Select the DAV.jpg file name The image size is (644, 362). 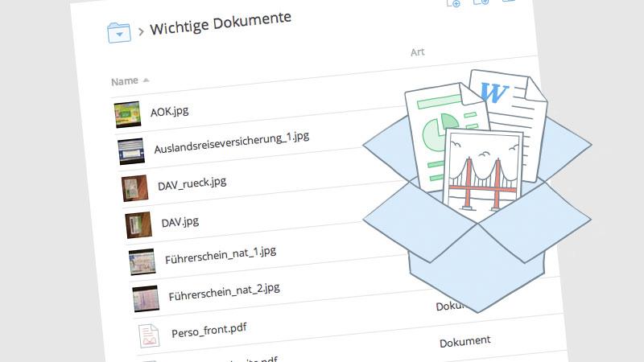[180, 222]
